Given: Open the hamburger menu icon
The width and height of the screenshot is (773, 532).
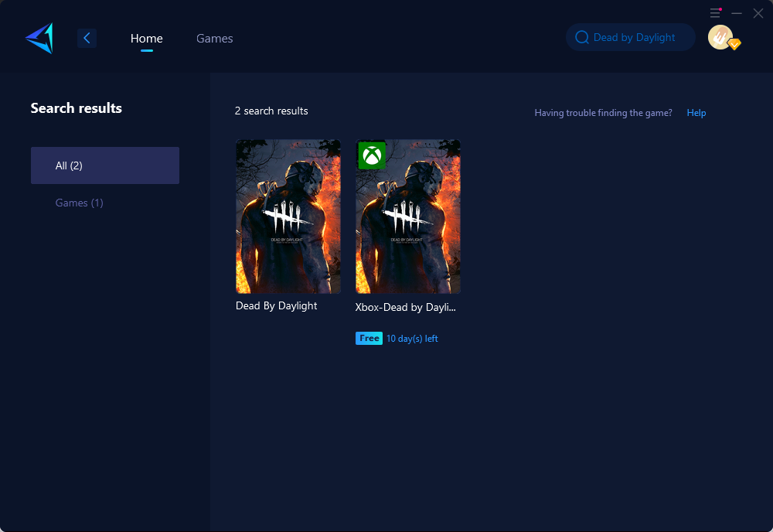Looking at the screenshot, I should [x=715, y=13].
